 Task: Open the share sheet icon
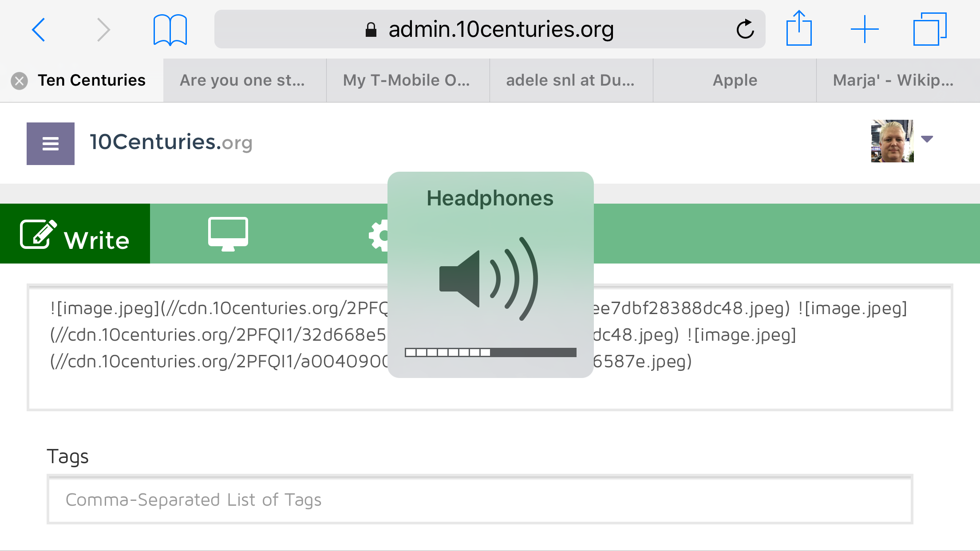pos(799,29)
